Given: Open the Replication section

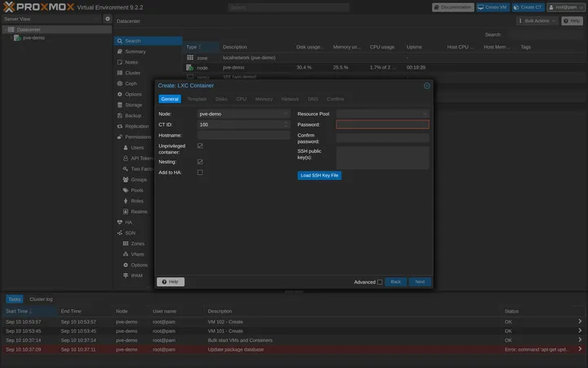Looking at the screenshot, I should (137, 126).
